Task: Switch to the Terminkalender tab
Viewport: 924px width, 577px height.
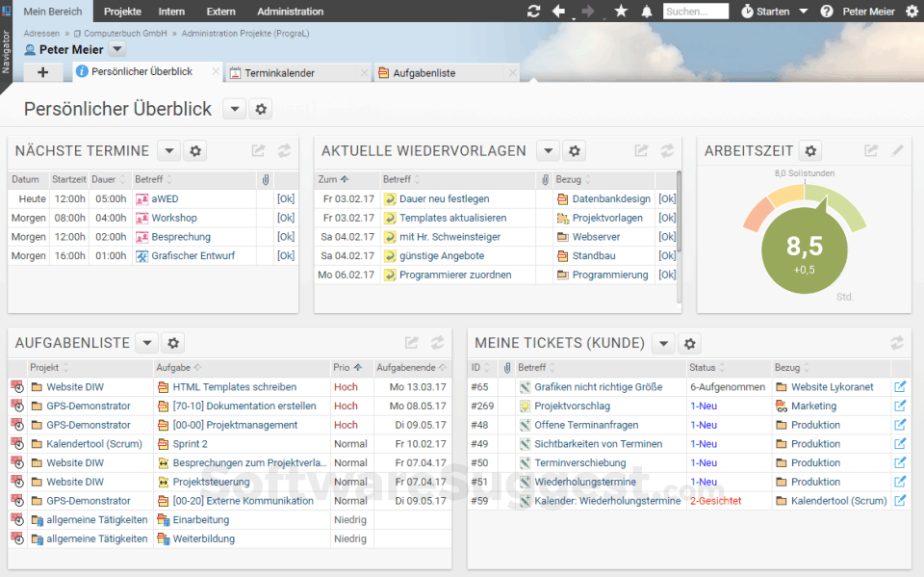Action: coord(279,72)
